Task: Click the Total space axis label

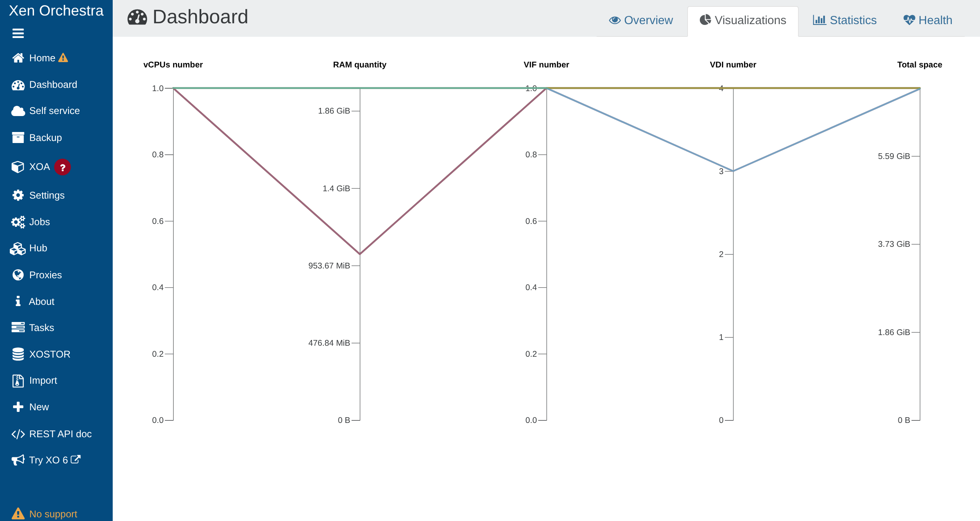Action: click(x=920, y=65)
